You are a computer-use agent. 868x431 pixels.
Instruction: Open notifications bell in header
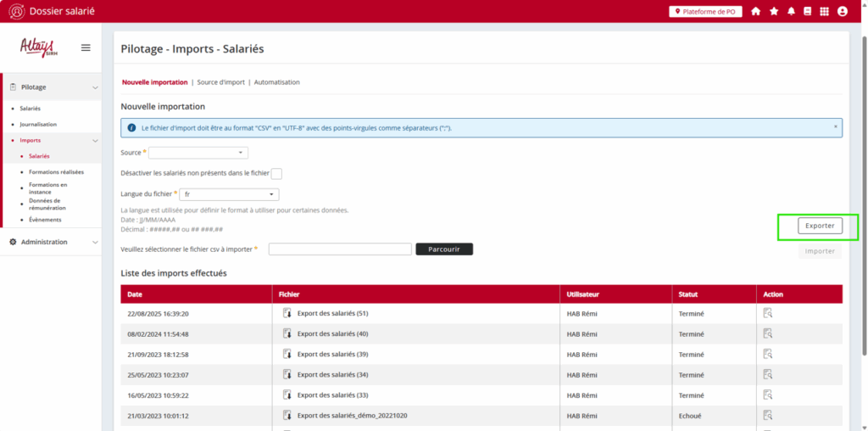pos(791,11)
